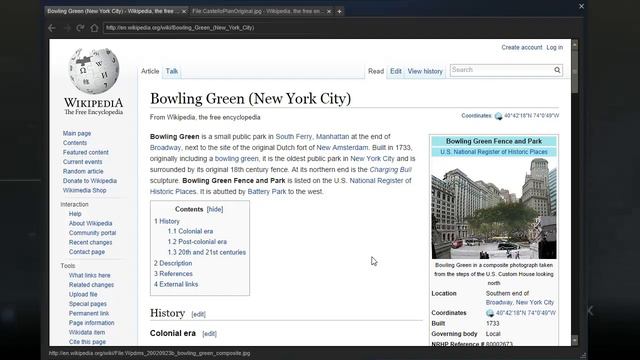Open Community portal link

pos(92,233)
